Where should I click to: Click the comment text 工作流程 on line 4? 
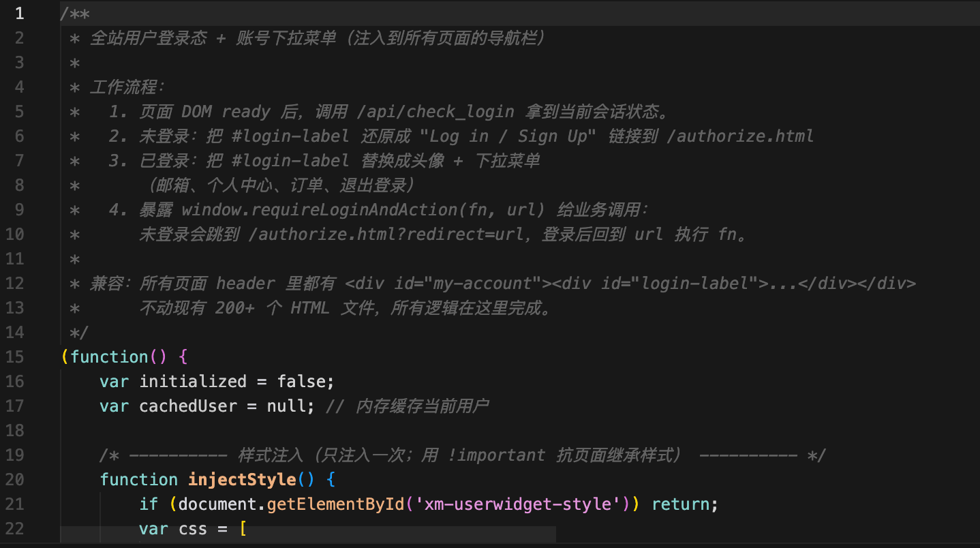[x=123, y=87]
